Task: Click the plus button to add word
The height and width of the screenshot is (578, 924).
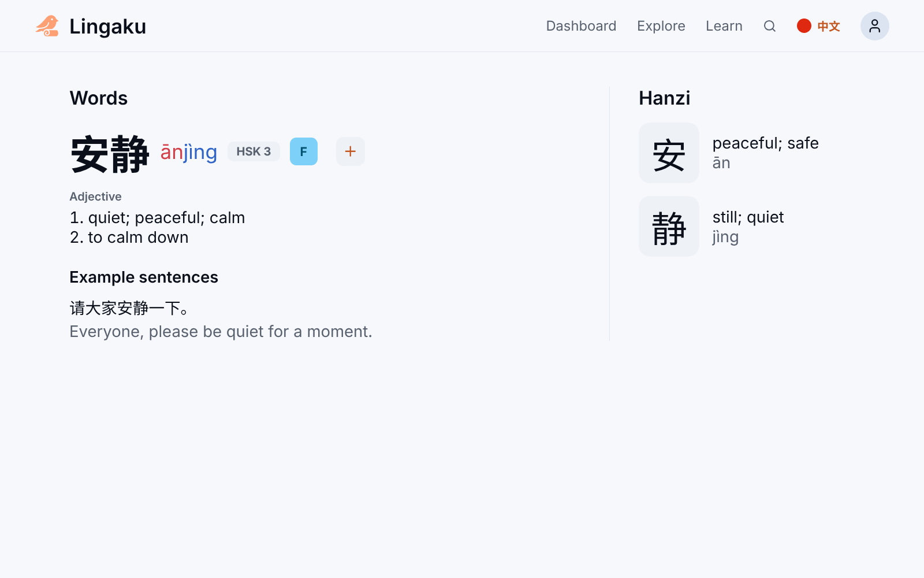Action: click(350, 151)
